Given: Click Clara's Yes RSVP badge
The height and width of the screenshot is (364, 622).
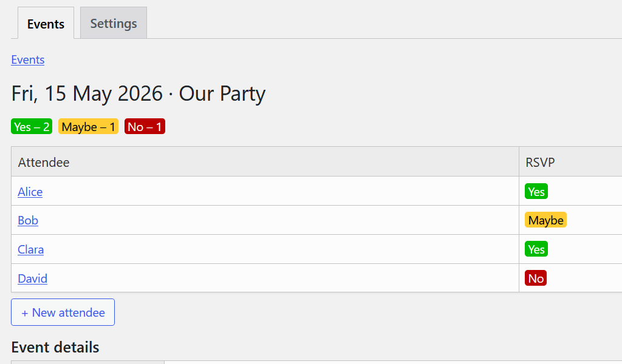Looking at the screenshot, I should (x=536, y=249).
